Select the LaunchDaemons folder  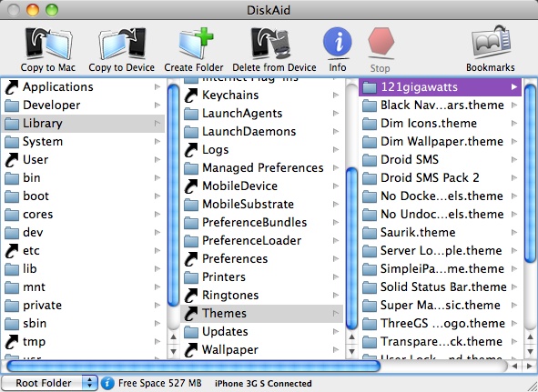click(x=262, y=132)
